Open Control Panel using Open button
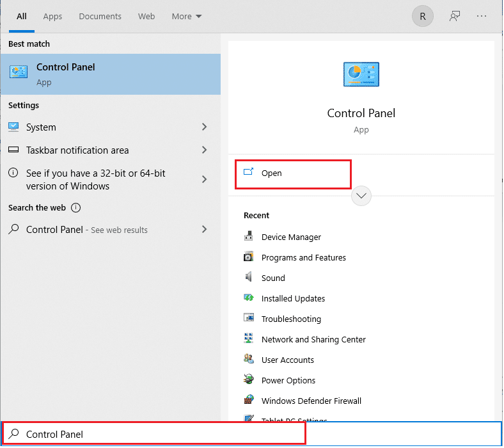The height and width of the screenshot is (448, 504). pos(271,173)
